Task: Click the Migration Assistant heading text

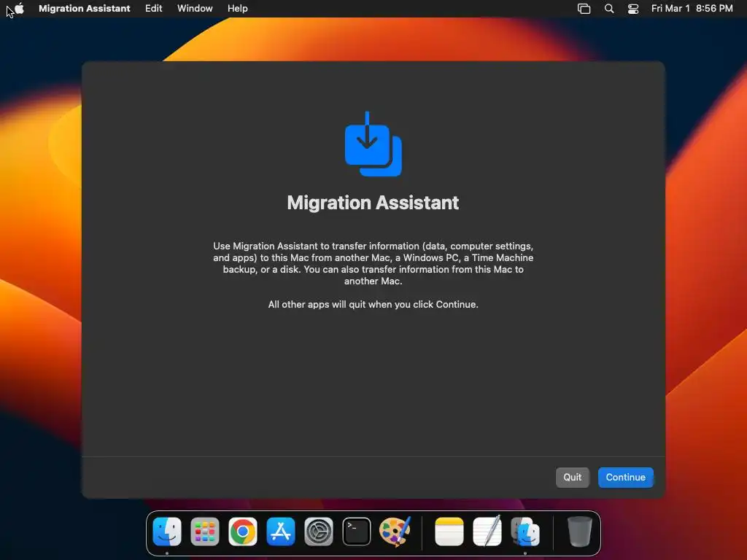Action: pyautogui.click(x=373, y=203)
